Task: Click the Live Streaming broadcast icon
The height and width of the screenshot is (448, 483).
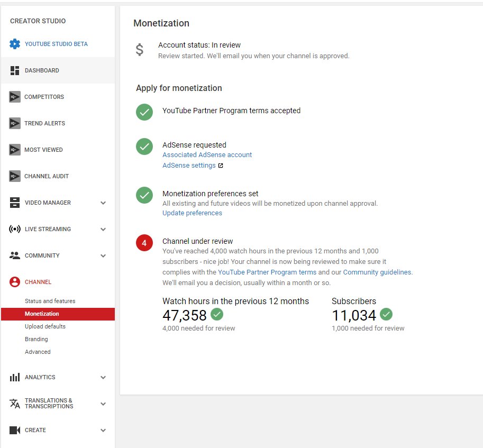Action: (15, 229)
